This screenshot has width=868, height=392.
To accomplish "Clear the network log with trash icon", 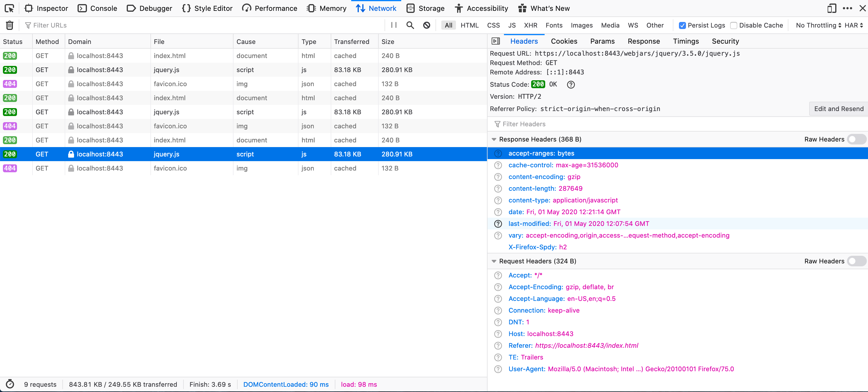I will tap(10, 25).
